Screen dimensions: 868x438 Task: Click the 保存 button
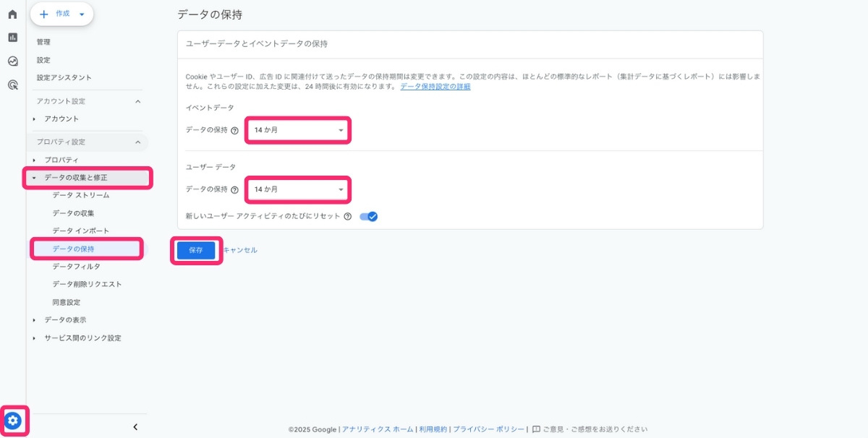click(195, 249)
